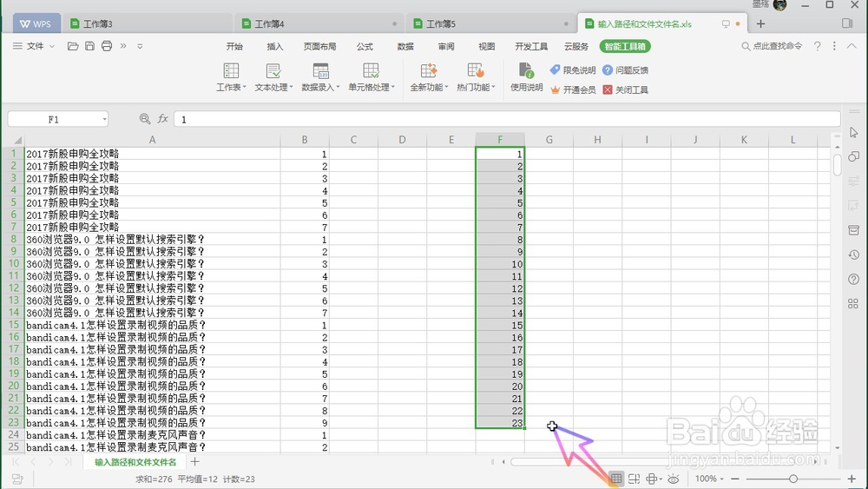Screen dimensions: 868x489
Task: Click sidebar help circle icon
Action: click(853, 279)
